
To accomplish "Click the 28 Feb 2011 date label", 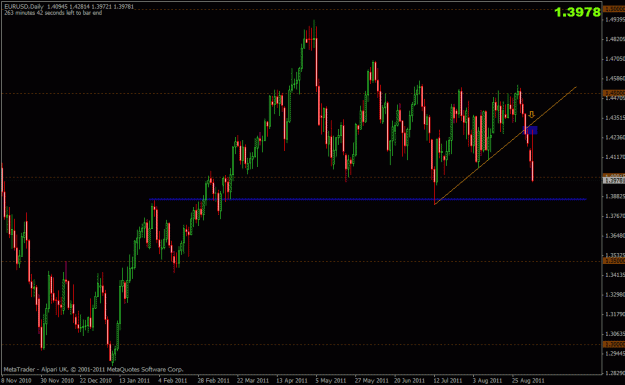I will click(x=213, y=380).
